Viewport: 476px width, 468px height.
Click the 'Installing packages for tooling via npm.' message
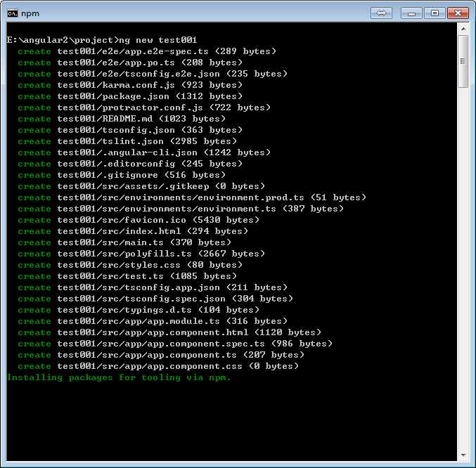click(119, 377)
